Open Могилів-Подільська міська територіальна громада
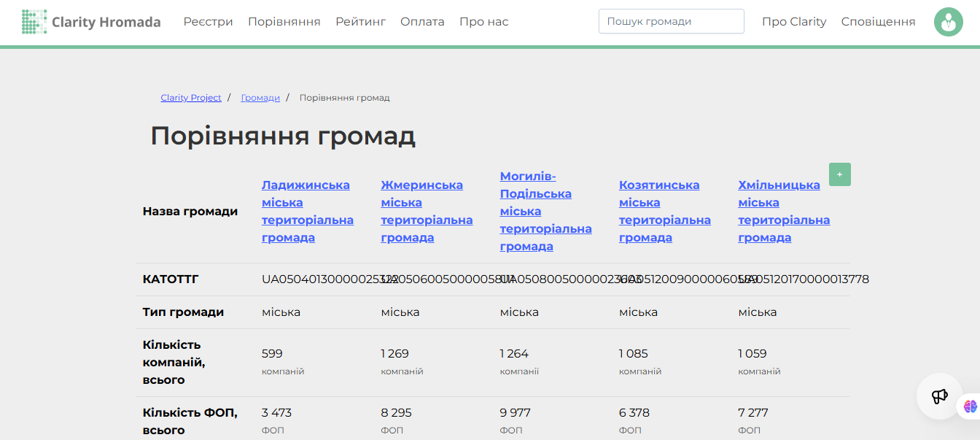 coord(545,212)
